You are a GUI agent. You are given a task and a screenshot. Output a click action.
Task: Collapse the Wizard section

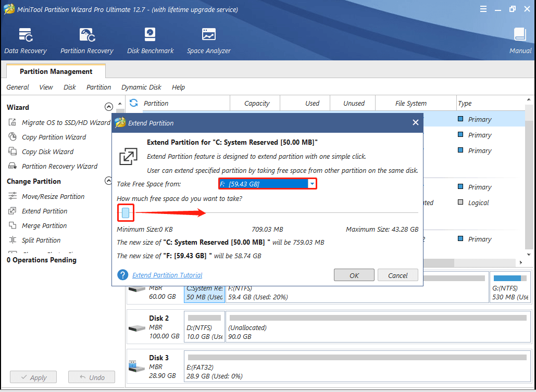click(x=108, y=107)
